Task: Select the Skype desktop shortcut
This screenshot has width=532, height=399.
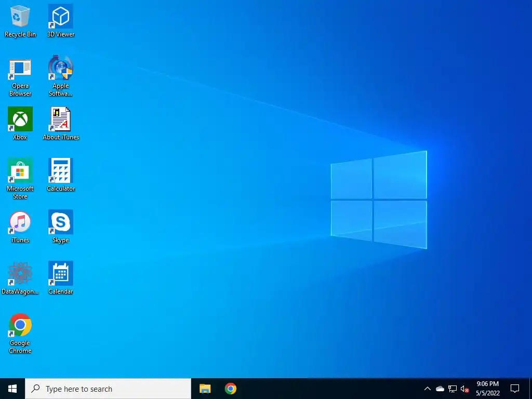Action: tap(61, 227)
